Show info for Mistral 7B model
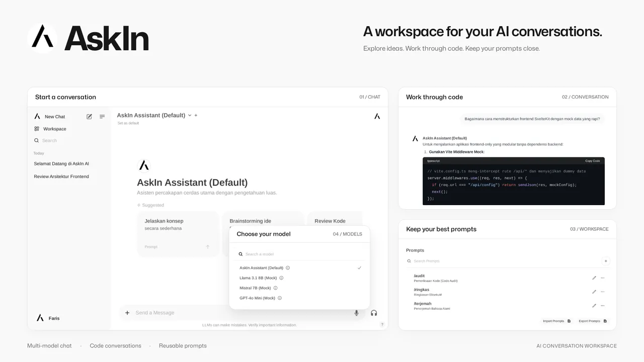644x362 pixels. click(275, 288)
